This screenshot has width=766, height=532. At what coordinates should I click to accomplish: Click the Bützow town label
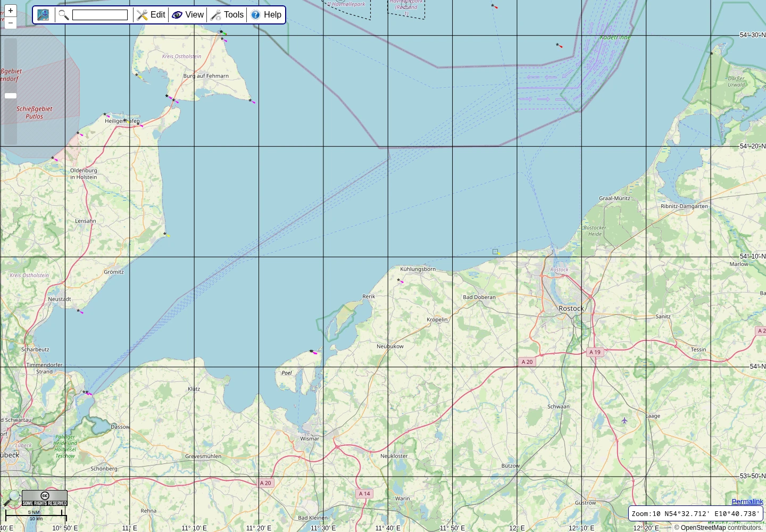point(511,465)
